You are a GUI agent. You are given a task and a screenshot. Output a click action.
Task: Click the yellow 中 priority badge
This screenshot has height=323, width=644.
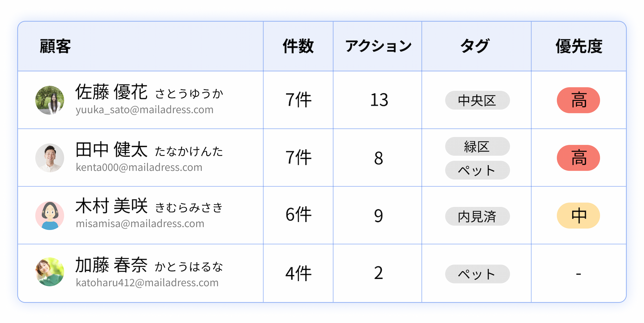coord(578,216)
